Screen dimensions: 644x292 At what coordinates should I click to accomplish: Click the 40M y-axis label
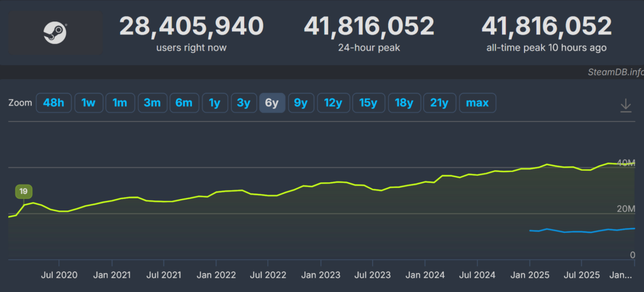tap(626, 163)
